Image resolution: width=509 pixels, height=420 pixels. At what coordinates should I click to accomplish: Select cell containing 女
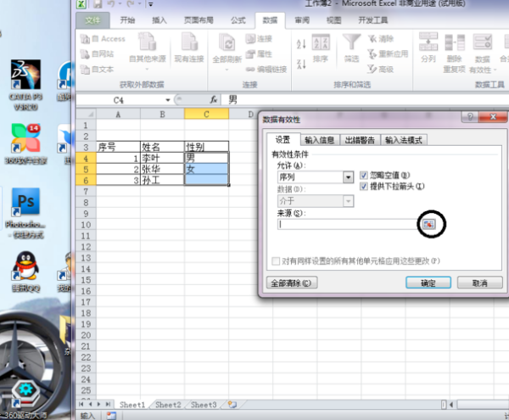(x=206, y=169)
